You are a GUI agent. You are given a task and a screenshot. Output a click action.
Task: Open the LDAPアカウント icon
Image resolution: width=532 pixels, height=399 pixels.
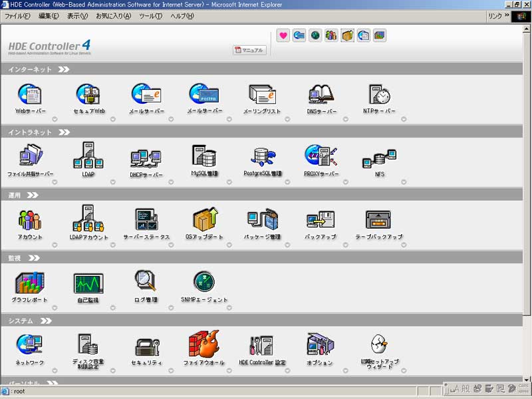point(88,218)
